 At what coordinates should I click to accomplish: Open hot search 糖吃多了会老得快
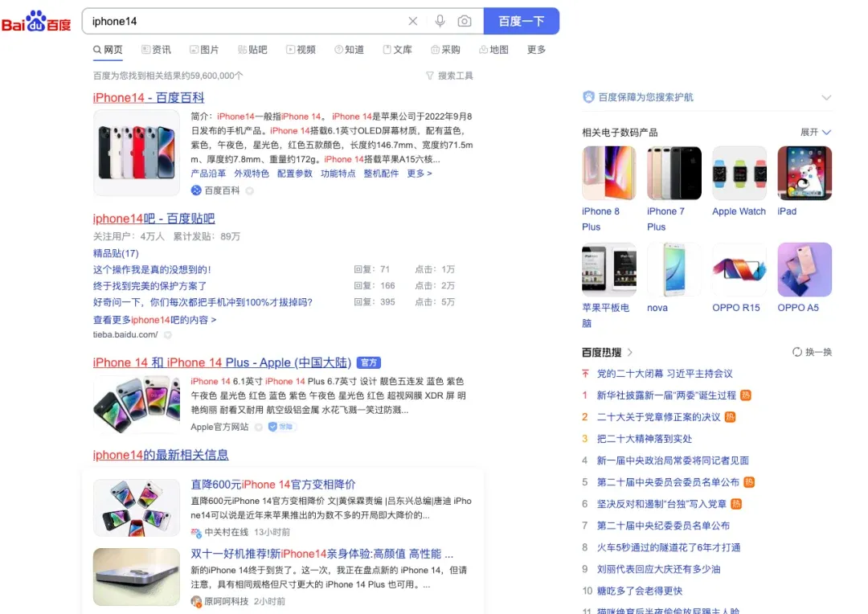[640, 591]
